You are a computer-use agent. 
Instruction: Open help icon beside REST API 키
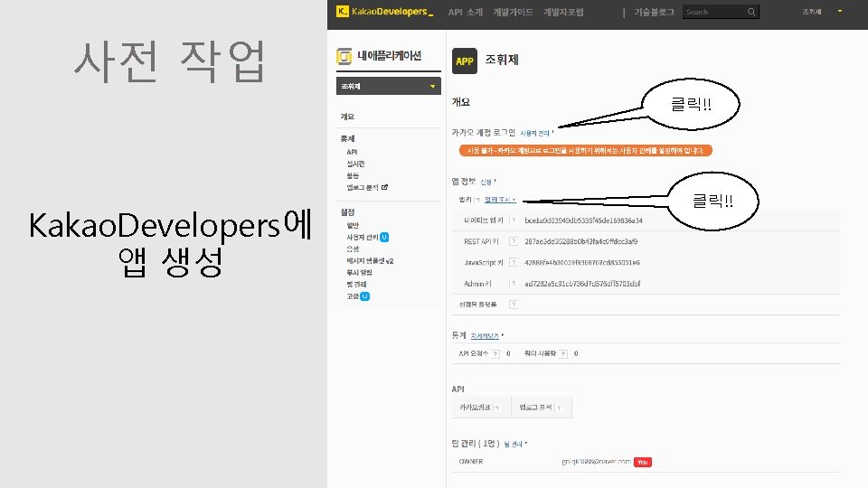[514, 241]
